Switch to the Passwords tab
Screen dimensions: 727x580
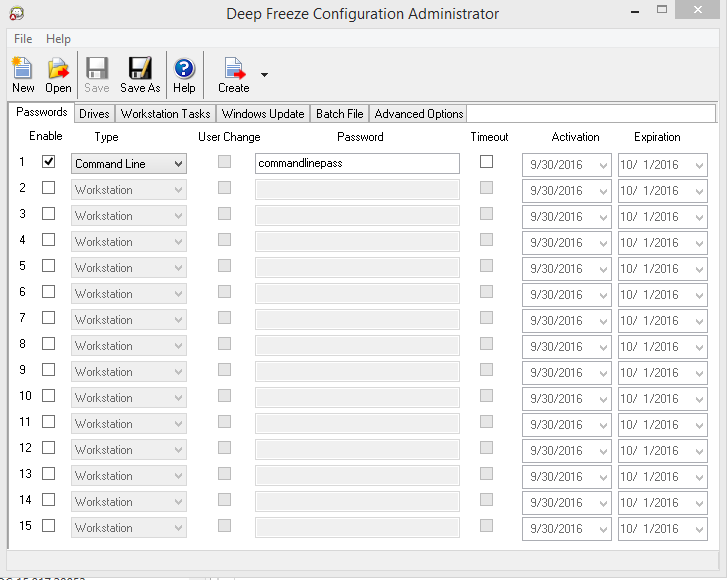point(41,112)
